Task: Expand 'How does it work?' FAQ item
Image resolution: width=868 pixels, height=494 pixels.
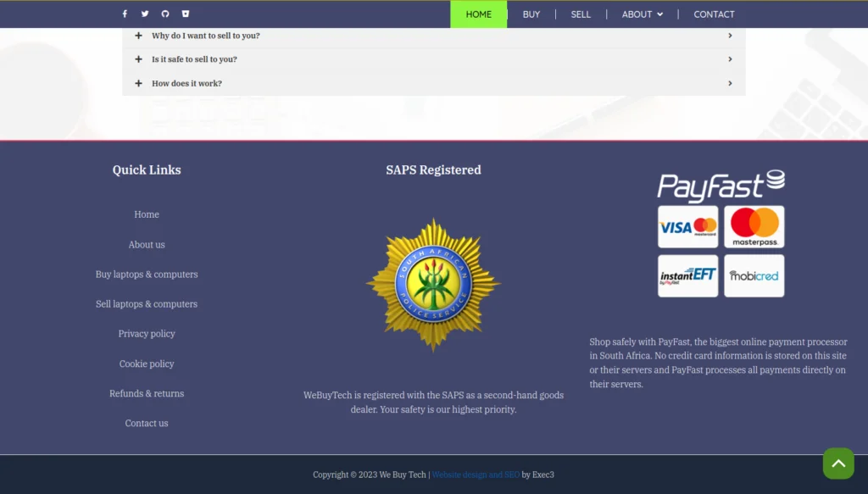Action: (186, 83)
